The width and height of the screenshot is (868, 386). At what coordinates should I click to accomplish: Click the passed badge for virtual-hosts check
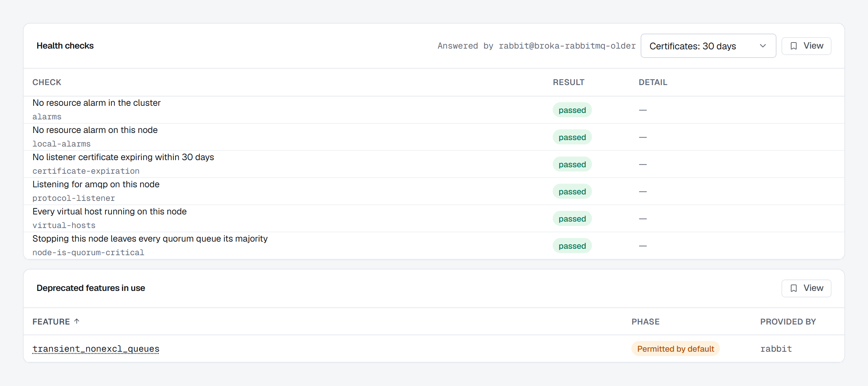click(572, 219)
